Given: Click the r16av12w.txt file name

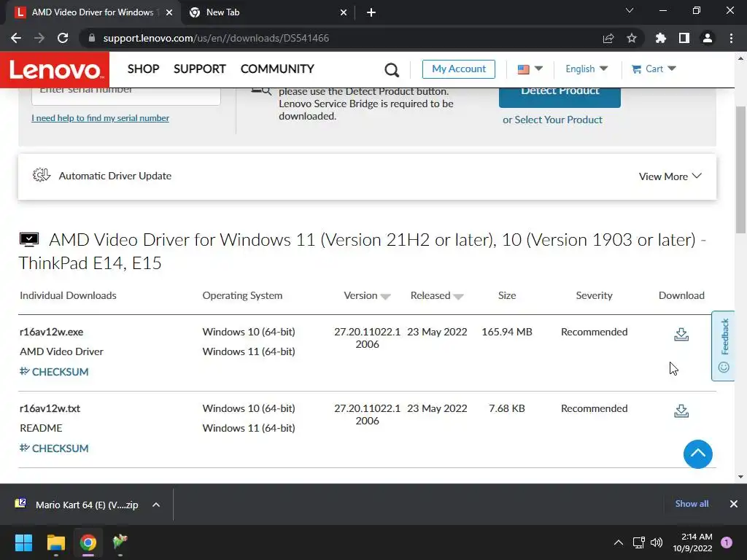Looking at the screenshot, I should [50, 408].
